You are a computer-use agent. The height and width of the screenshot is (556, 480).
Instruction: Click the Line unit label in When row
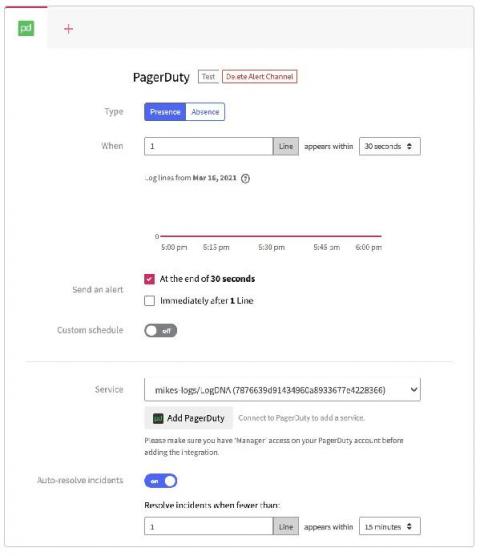click(x=286, y=146)
